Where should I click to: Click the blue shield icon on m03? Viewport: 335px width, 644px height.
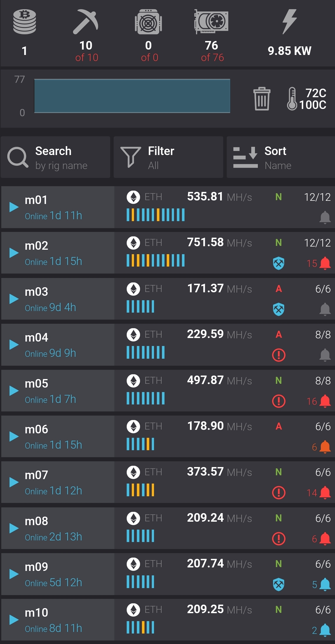278,309
